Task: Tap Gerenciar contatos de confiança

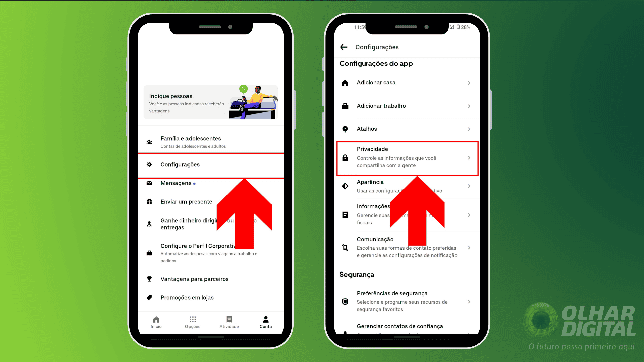Action: click(400, 326)
